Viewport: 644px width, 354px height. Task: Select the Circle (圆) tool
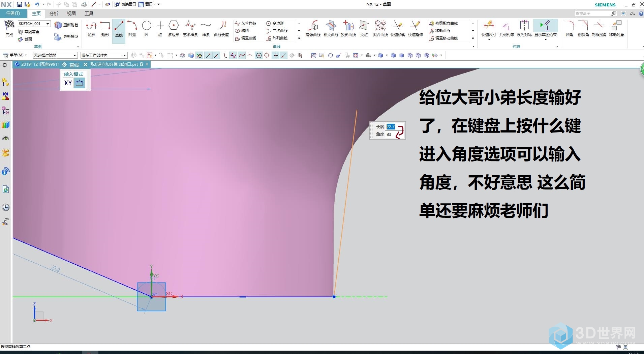147,28
